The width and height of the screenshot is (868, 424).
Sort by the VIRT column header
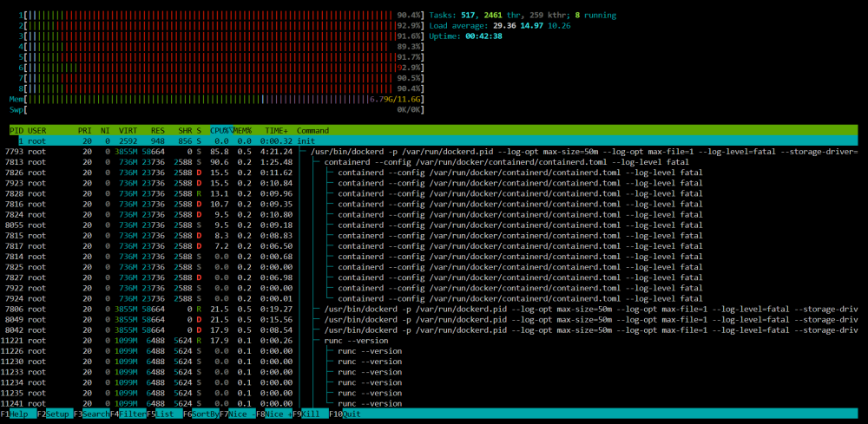click(128, 130)
